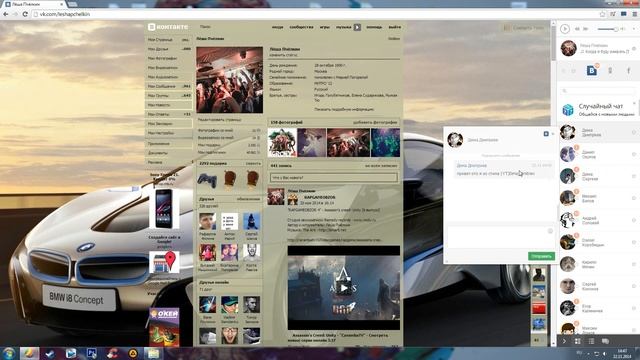Open the folder icon in the taskbar
The height and width of the screenshot is (360, 640).
coord(153,353)
